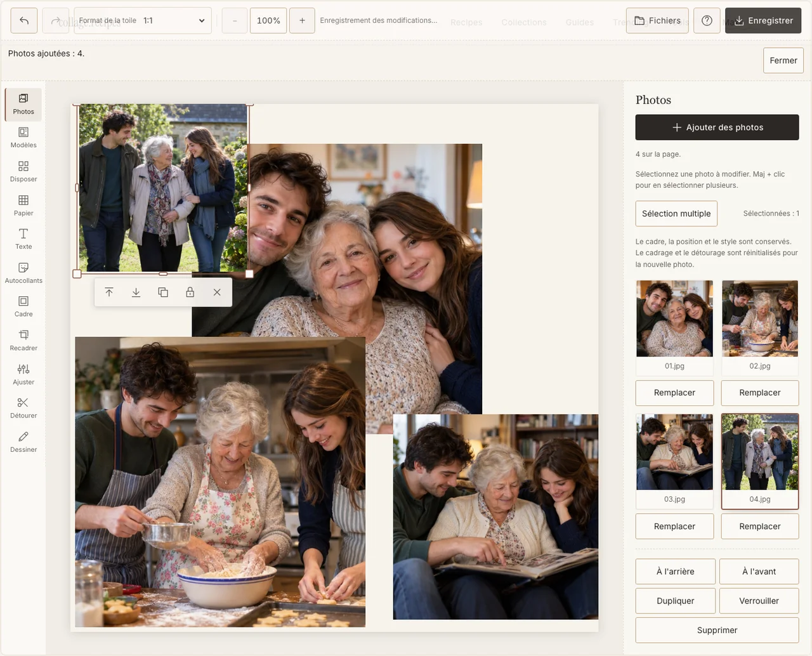Click the À l'arrière button
This screenshot has height=656, width=812.
676,572
